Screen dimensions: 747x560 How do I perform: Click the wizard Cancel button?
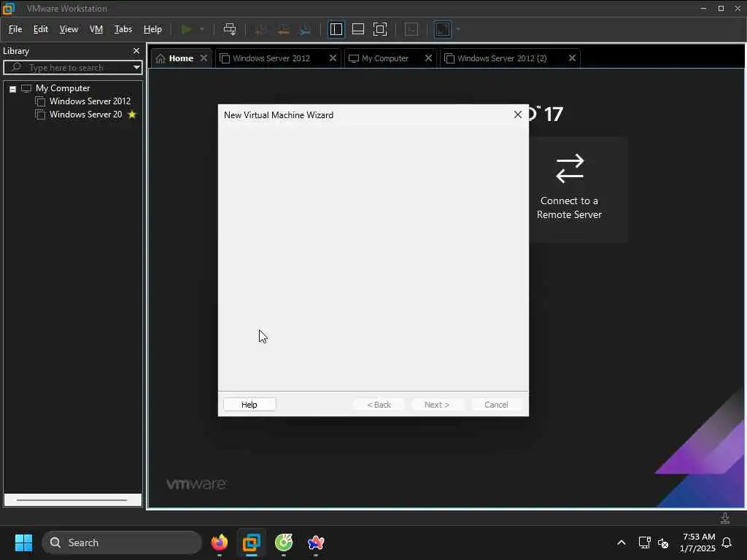[x=496, y=405]
